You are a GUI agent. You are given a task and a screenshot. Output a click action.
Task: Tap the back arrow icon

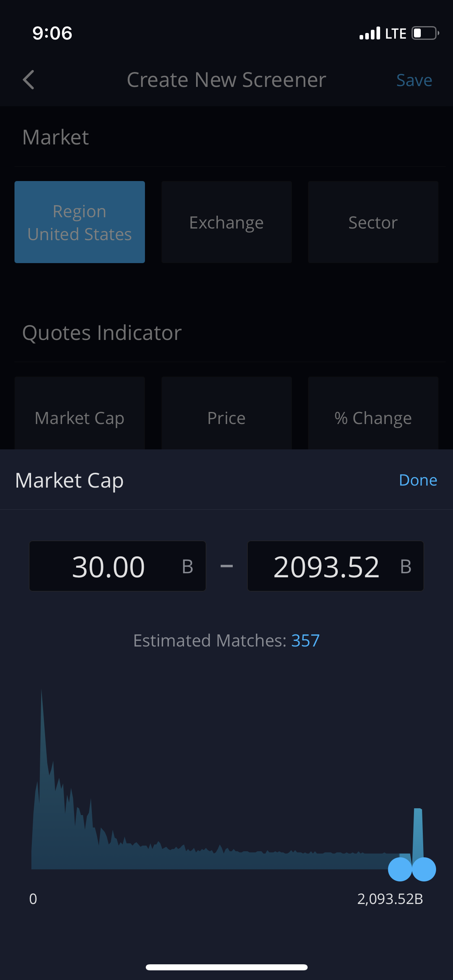click(29, 80)
